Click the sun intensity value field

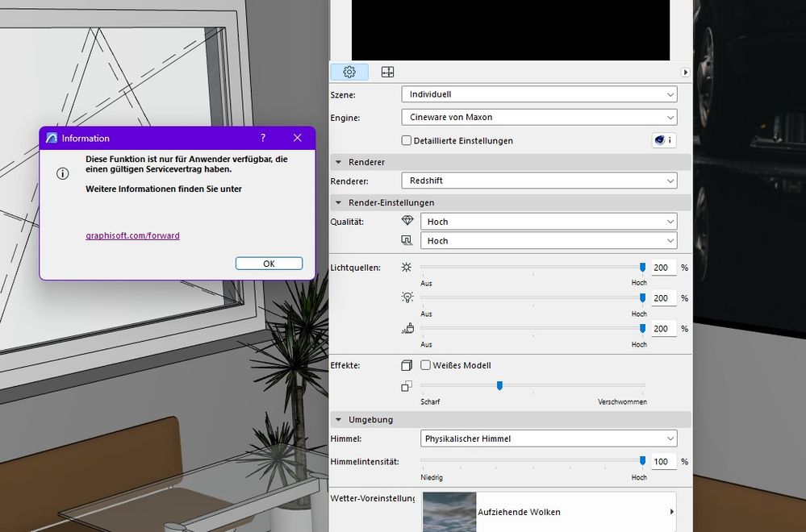(664, 268)
